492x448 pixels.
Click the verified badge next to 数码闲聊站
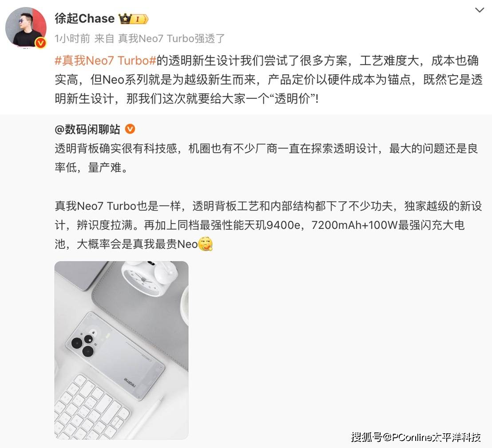130,129
